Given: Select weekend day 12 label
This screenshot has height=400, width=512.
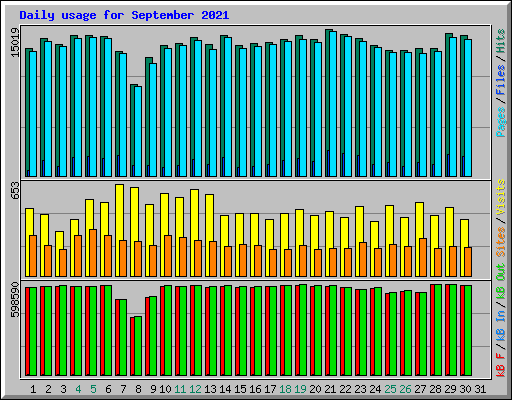Looking at the screenshot, I should point(195,389).
